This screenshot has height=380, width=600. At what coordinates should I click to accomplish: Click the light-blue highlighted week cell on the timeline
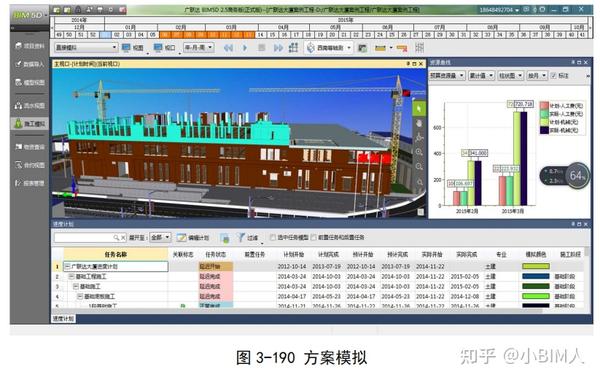point(105,35)
